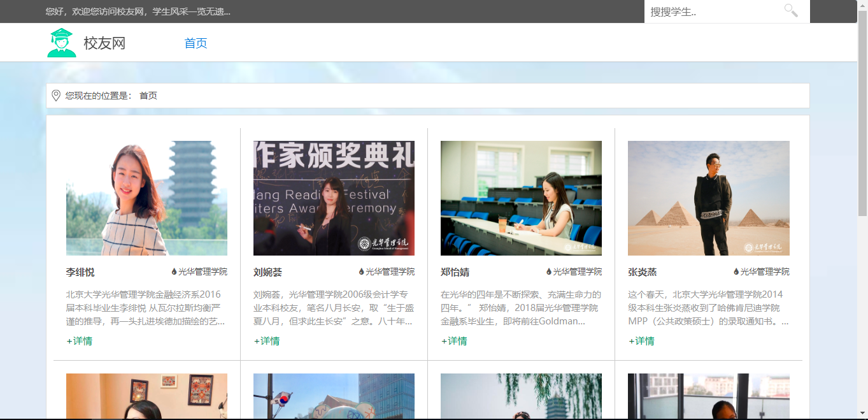Click 光华管理学院 tag on 李绯悦's card
868x420 pixels.
click(x=203, y=272)
